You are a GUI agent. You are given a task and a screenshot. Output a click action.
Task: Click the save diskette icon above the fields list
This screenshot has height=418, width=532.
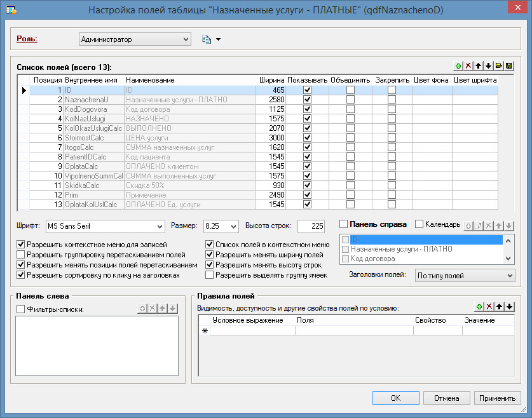click(x=508, y=66)
